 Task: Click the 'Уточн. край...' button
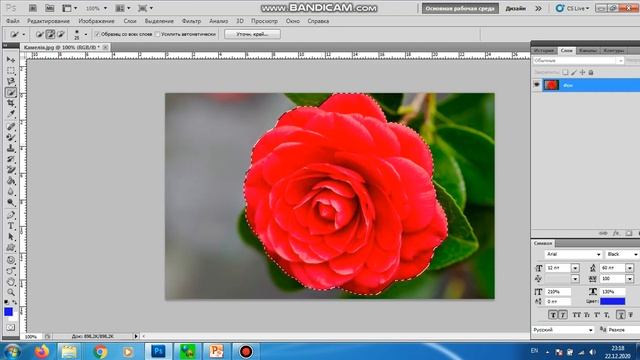[x=252, y=34]
